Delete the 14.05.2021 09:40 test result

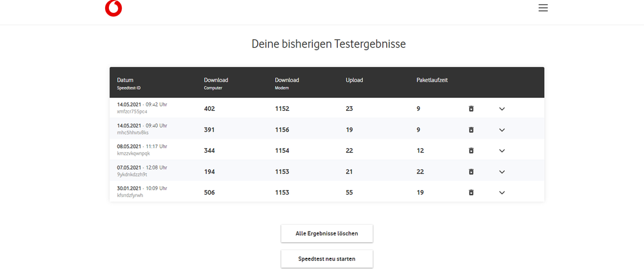[x=471, y=130]
